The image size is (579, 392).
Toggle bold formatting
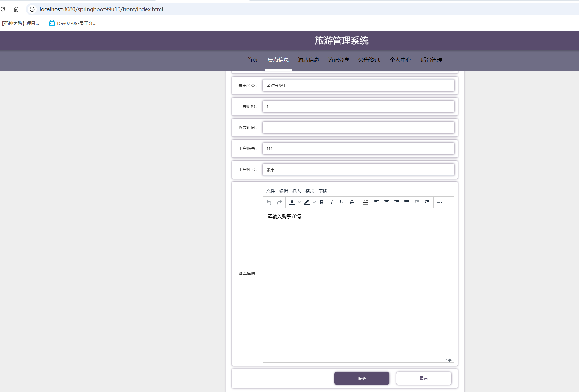322,202
